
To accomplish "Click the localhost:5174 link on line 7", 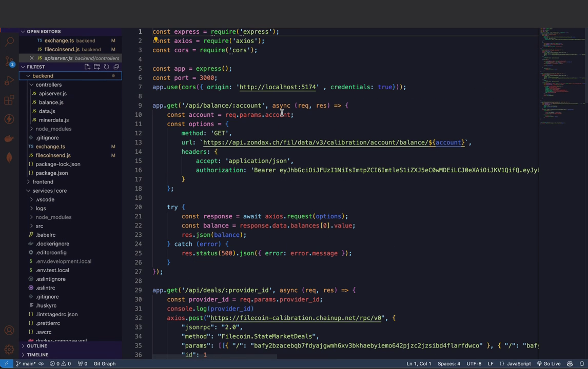I will (278, 87).
